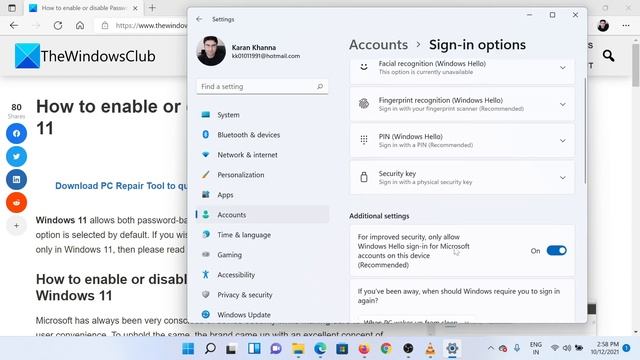Screen dimensions: 640x360
Task: Open Edge settings and more menu
Action: click(x=626, y=25)
